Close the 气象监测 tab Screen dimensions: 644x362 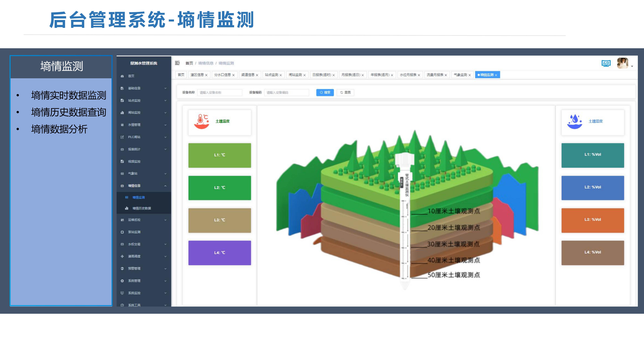(470, 75)
